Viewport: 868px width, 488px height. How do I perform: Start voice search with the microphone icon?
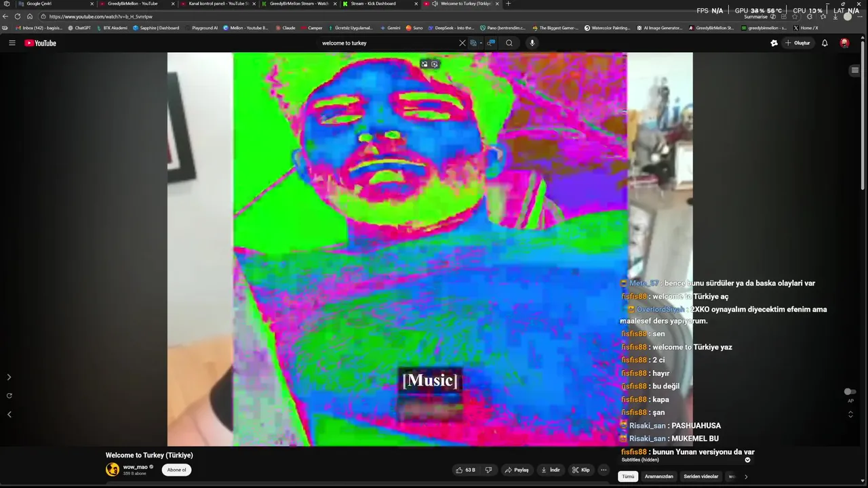coord(532,43)
